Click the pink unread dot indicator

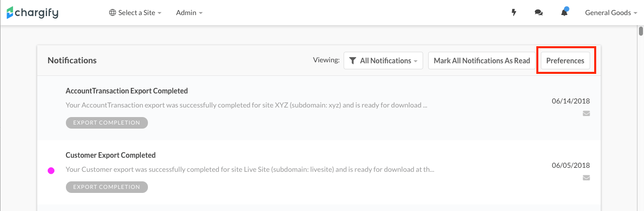(x=51, y=171)
